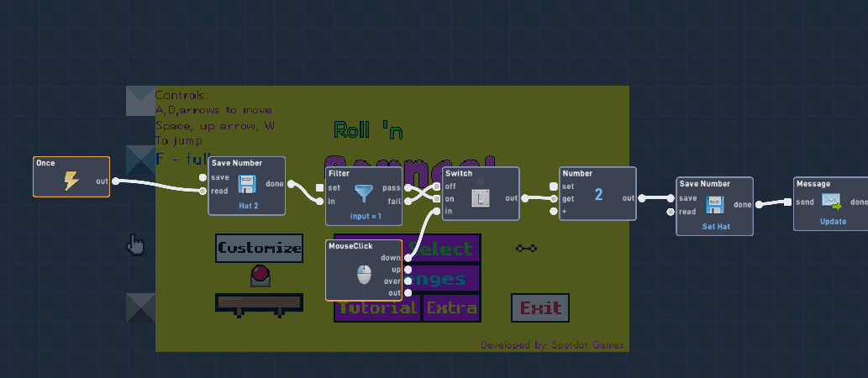Click the 'Roll 'n' title text

tap(368, 130)
